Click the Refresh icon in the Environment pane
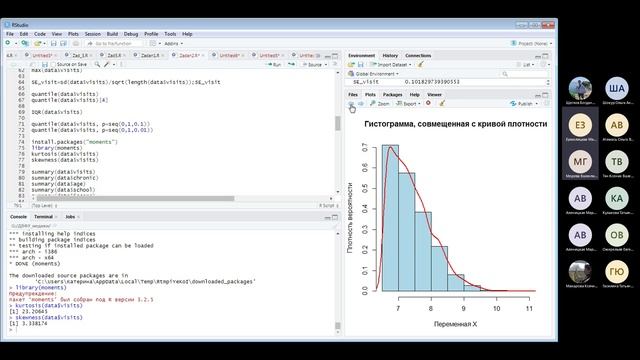The height and width of the screenshot is (360, 640). [x=544, y=64]
